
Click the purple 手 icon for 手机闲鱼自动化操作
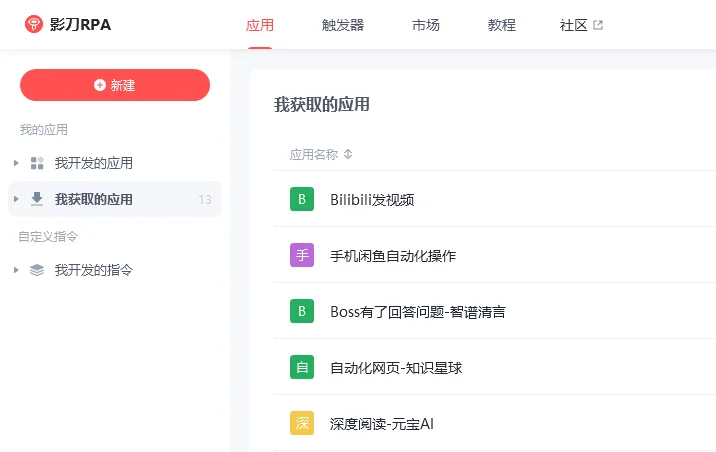302,255
